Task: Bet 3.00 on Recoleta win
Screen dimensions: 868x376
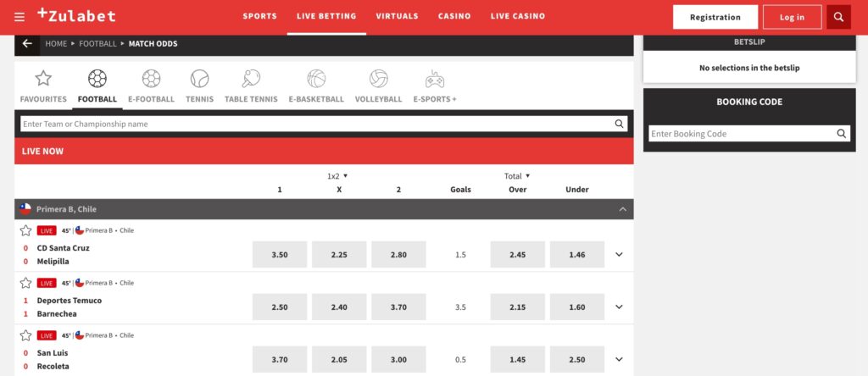Action: [x=398, y=359]
